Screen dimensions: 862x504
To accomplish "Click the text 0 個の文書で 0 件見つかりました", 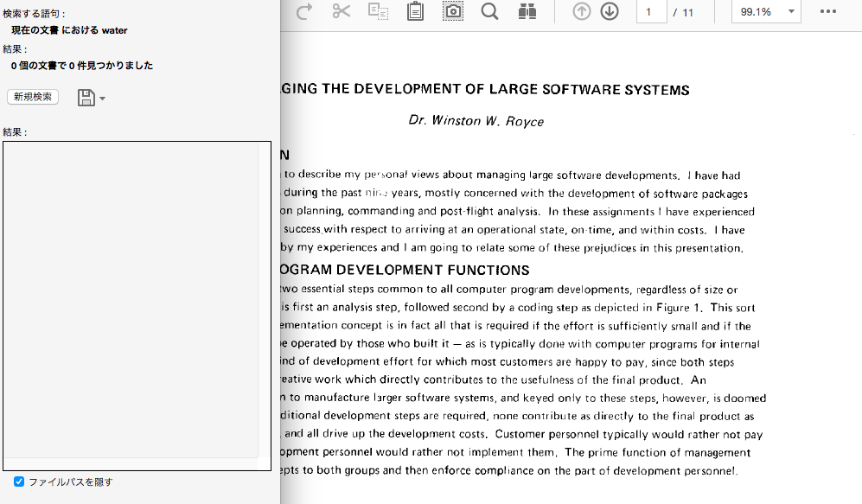I will point(82,66).
